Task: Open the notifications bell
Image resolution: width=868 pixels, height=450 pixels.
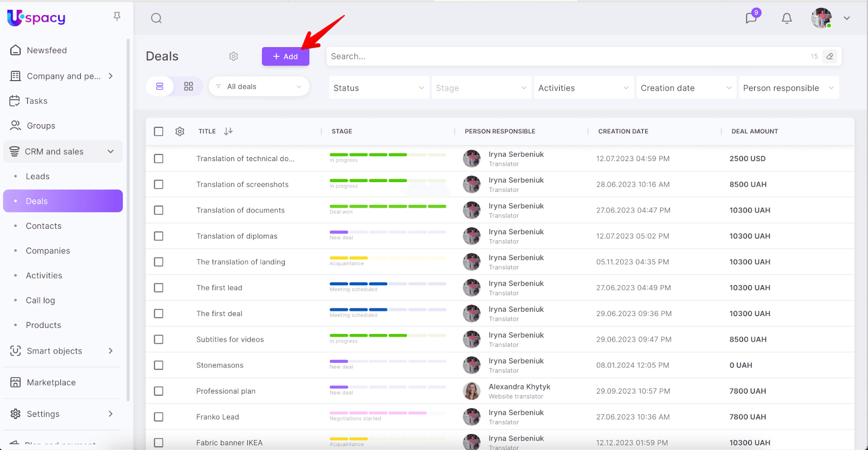Action: pyautogui.click(x=787, y=18)
